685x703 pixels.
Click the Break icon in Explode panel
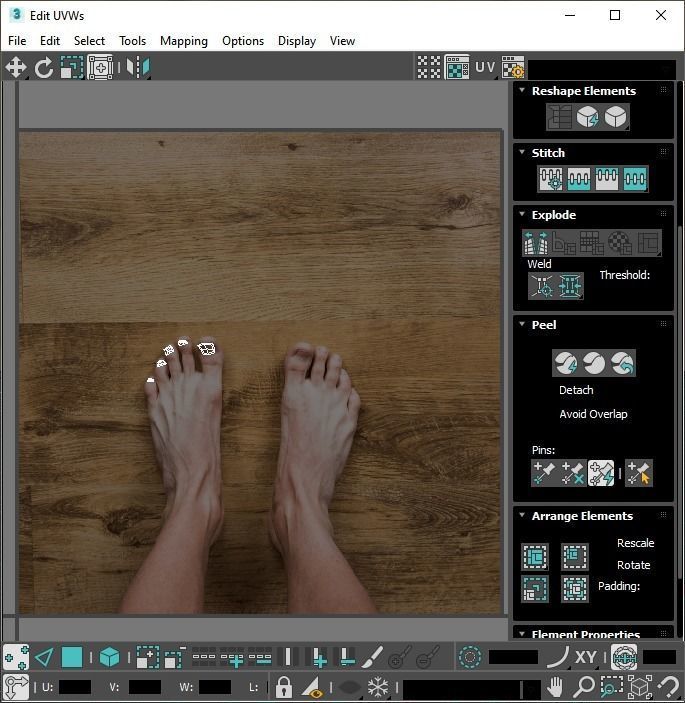[536, 243]
